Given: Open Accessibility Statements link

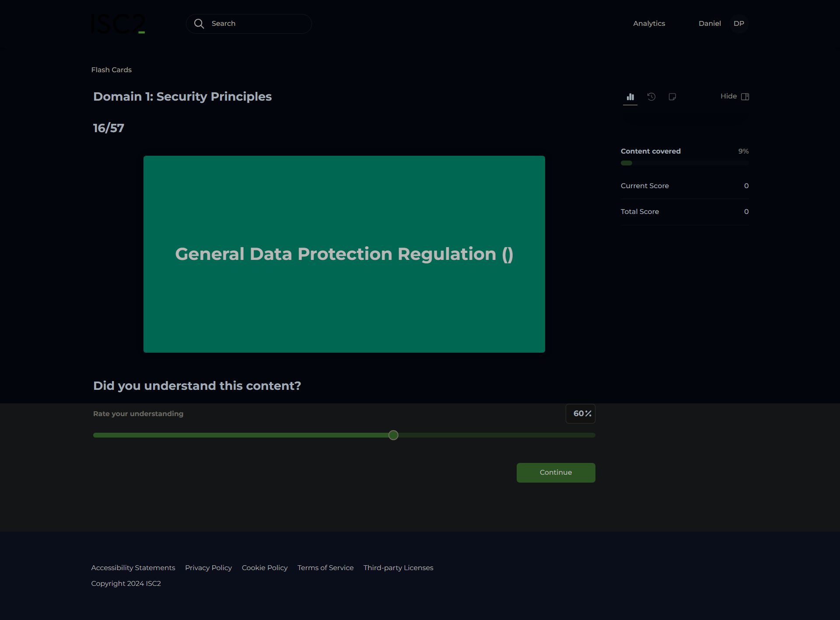Looking at the screenshot, I should click(133, 567).
